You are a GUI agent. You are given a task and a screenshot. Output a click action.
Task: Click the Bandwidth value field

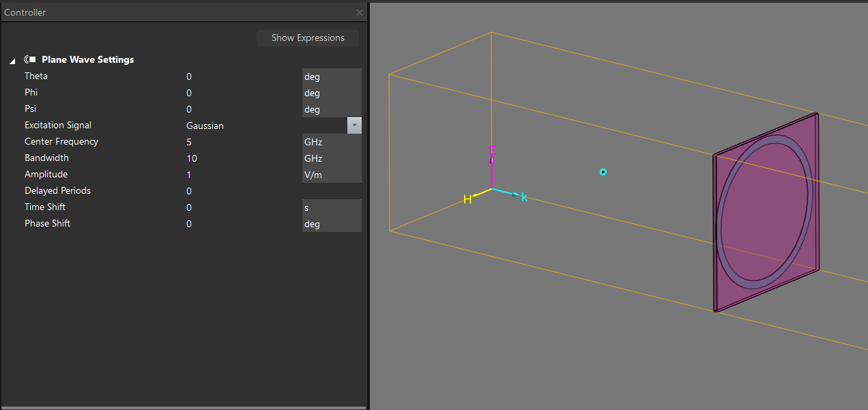click(x=239, y=158)
